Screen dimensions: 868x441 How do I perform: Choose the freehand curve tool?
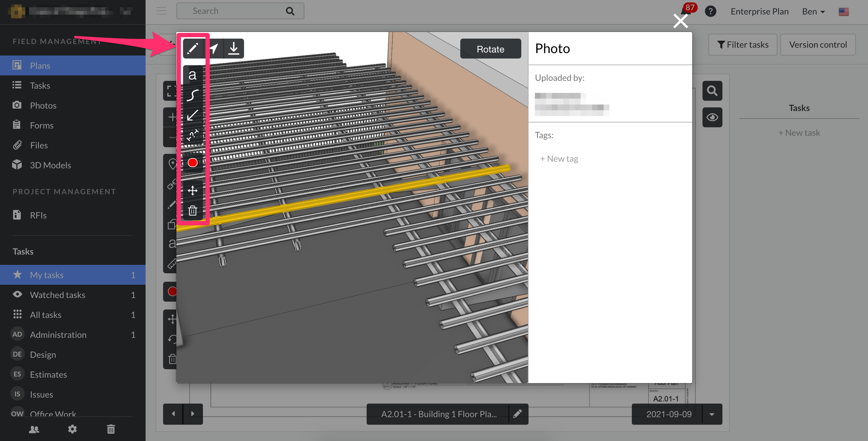192,96
